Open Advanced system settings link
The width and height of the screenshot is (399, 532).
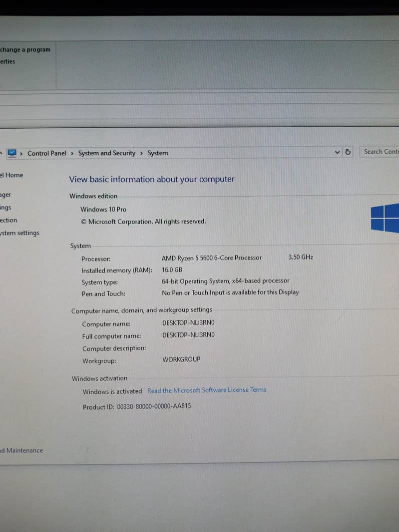tap(19, 233)
